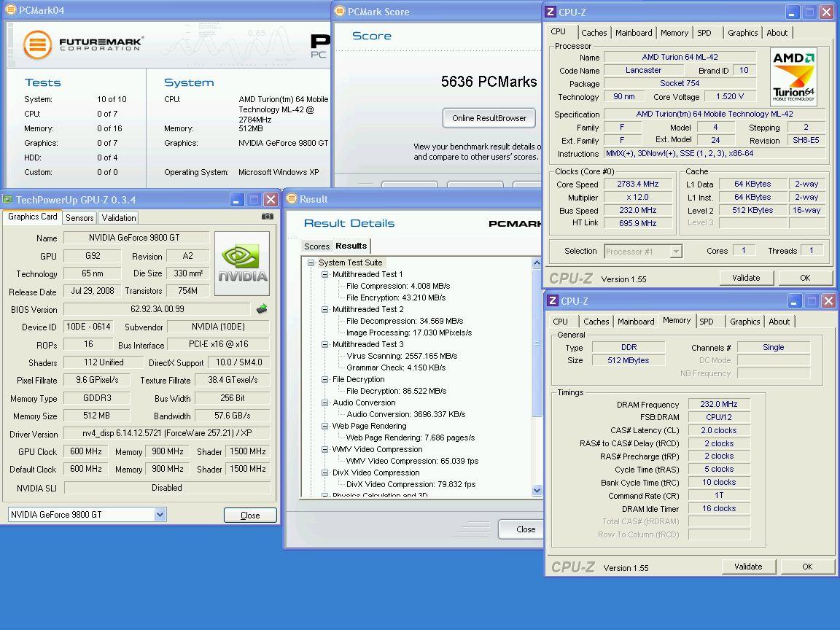Select Image Processing: 17.030 MPixels/s row

coord(409,332)
